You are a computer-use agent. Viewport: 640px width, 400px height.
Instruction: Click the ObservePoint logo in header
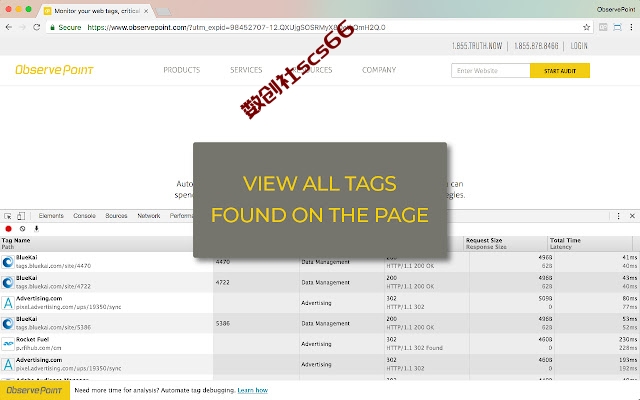pos(55,70)
